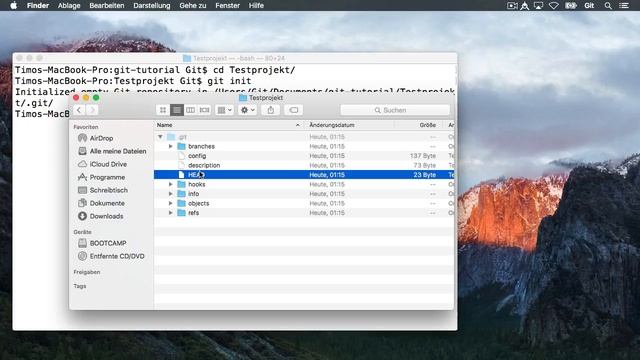Switch Finder to list view
Viewport: 640px width, 360px height.
(177, 110)
